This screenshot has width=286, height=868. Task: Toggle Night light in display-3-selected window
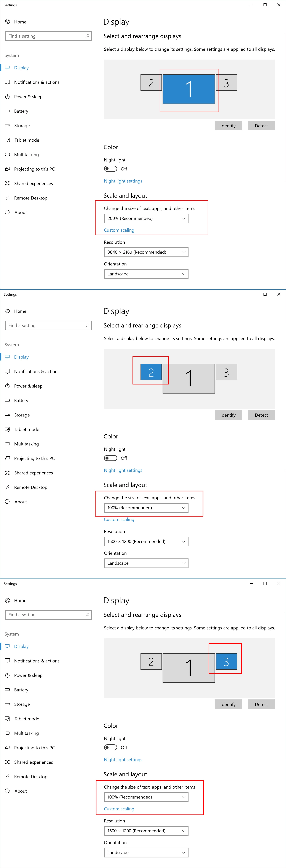(111, 747)
